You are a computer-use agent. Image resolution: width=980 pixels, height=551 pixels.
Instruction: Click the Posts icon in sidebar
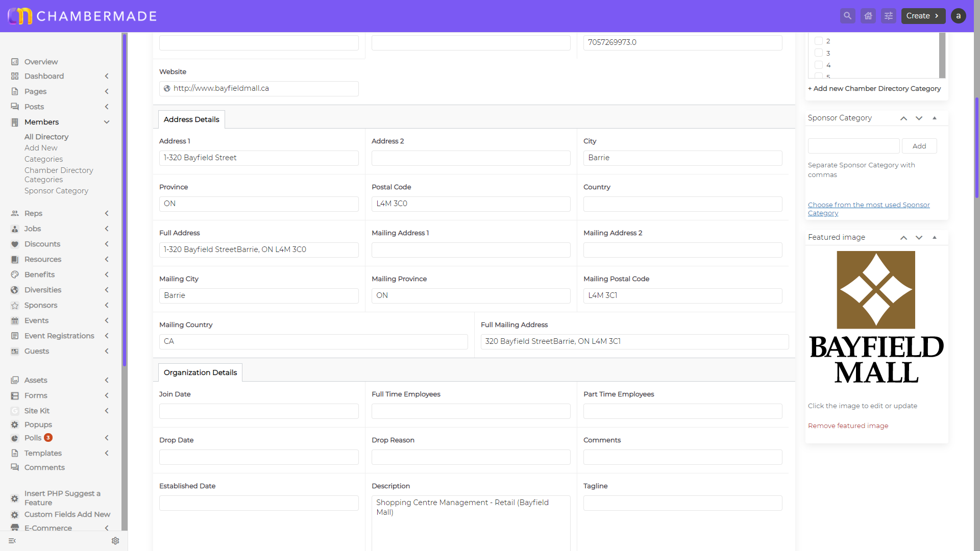[x=15, y=107]
